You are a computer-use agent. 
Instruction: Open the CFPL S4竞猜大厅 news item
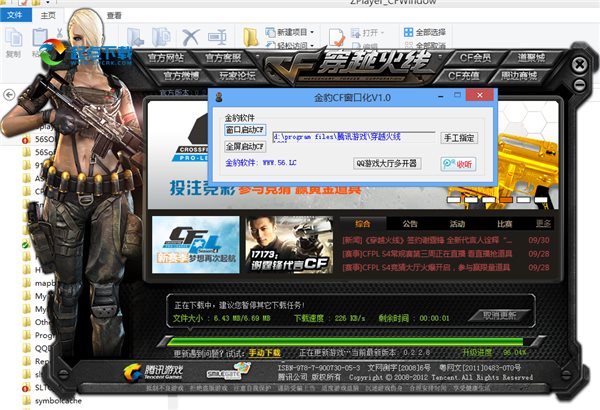(x=446, y=267)
